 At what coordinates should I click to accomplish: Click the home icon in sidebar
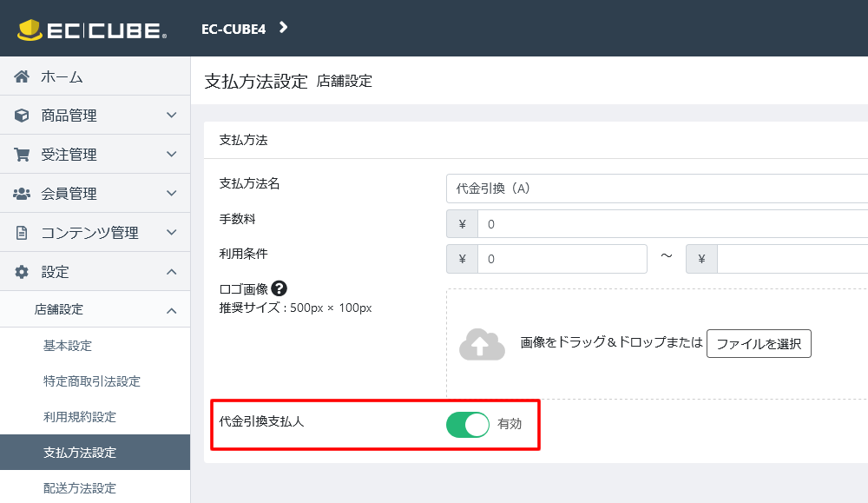pyautogui.click(x=23, y=76)
